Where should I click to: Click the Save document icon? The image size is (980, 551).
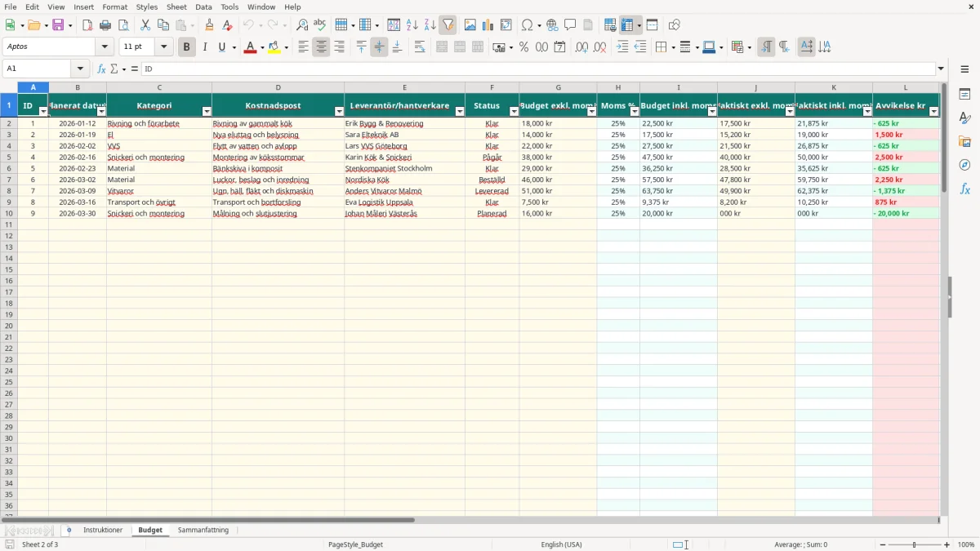(58, 25)
